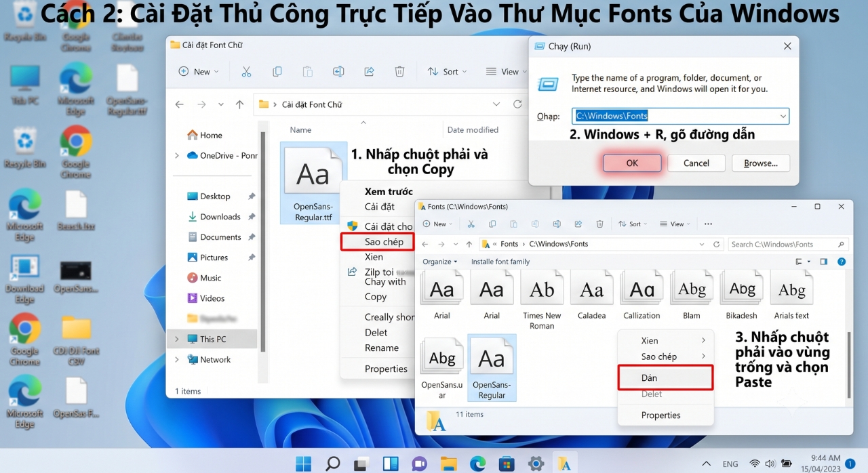Select Downloads in navigation pane
The height and width of the screenshot is (473, 868).
coord(220,216)
